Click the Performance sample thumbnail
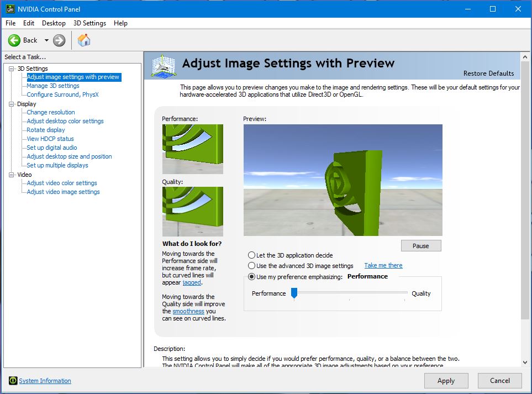532x394 pixels. pos(193,149)
